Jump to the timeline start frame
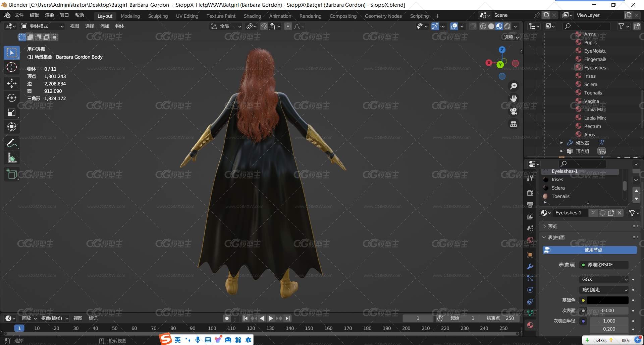The width and height of the screenshot is (644, 345). coord(246,318)
